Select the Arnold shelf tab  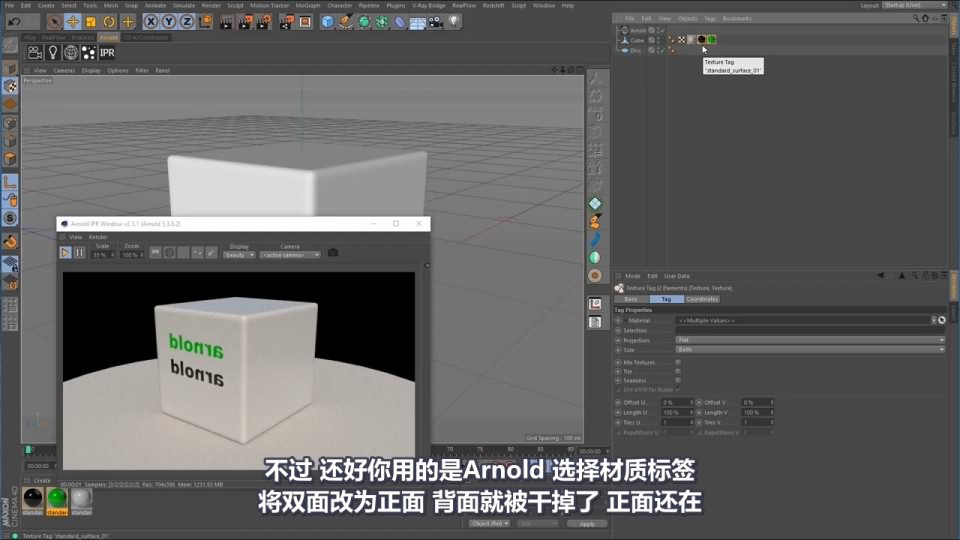109,37
